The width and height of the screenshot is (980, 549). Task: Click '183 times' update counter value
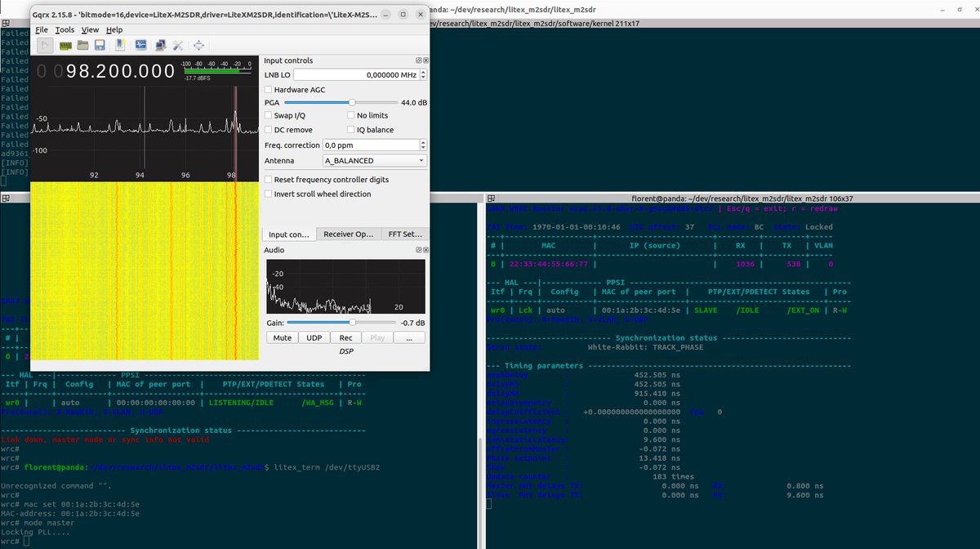[673, 475]
